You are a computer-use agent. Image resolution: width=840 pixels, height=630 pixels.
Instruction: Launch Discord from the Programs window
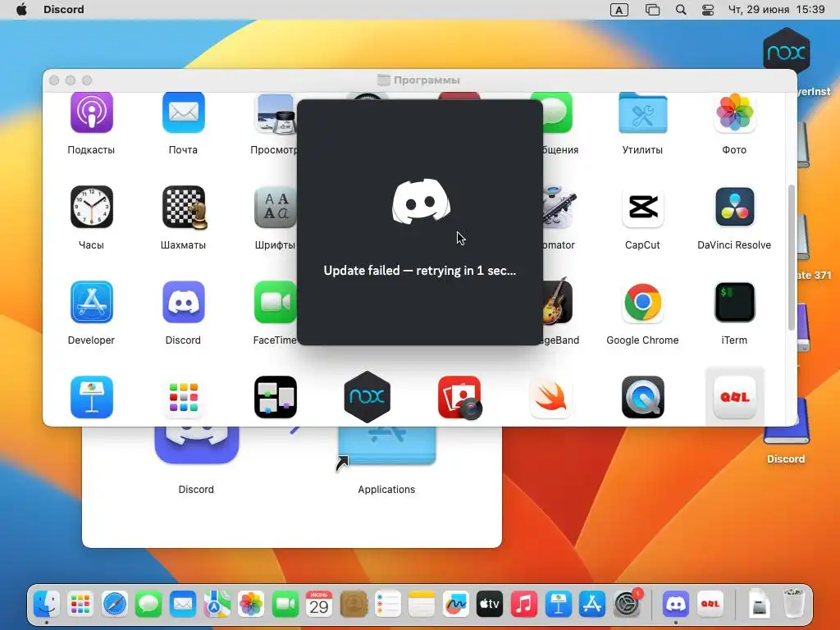click(183, 302)
